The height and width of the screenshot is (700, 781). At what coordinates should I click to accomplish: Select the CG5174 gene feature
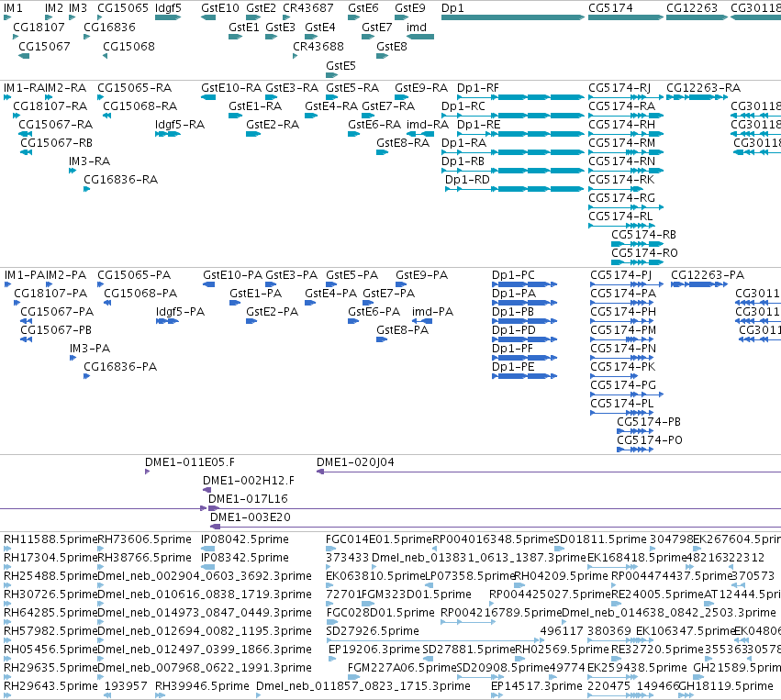pos(626,17)
